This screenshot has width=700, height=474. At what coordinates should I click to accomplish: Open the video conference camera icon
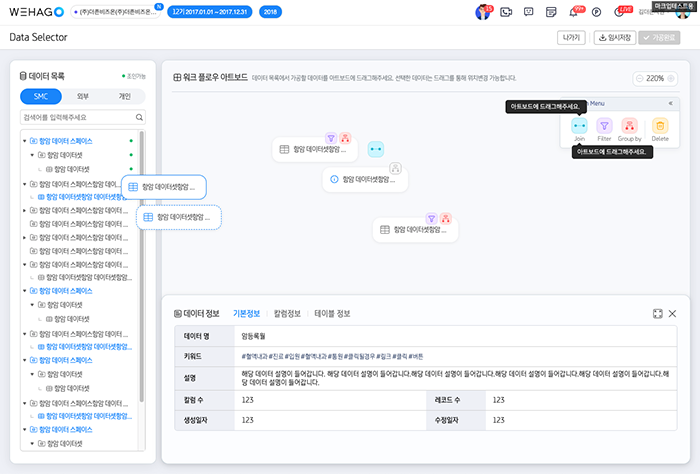[x=504, y=12]
